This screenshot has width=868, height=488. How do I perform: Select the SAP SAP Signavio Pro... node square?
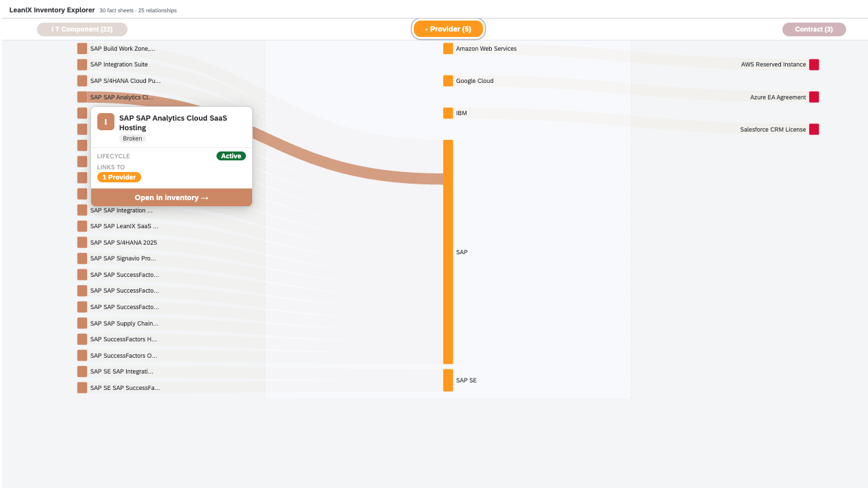(82, 258)
